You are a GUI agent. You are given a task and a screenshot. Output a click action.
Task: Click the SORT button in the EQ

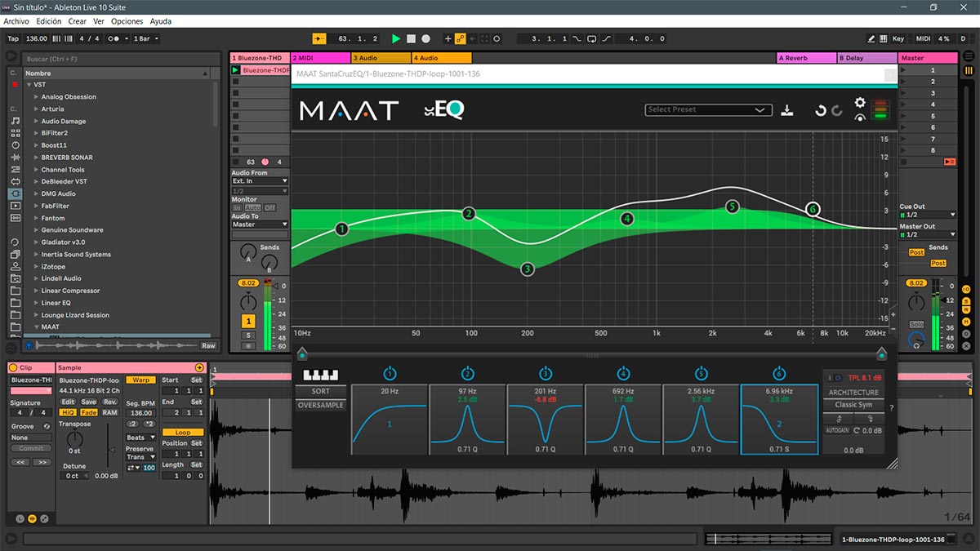point(320,392)
